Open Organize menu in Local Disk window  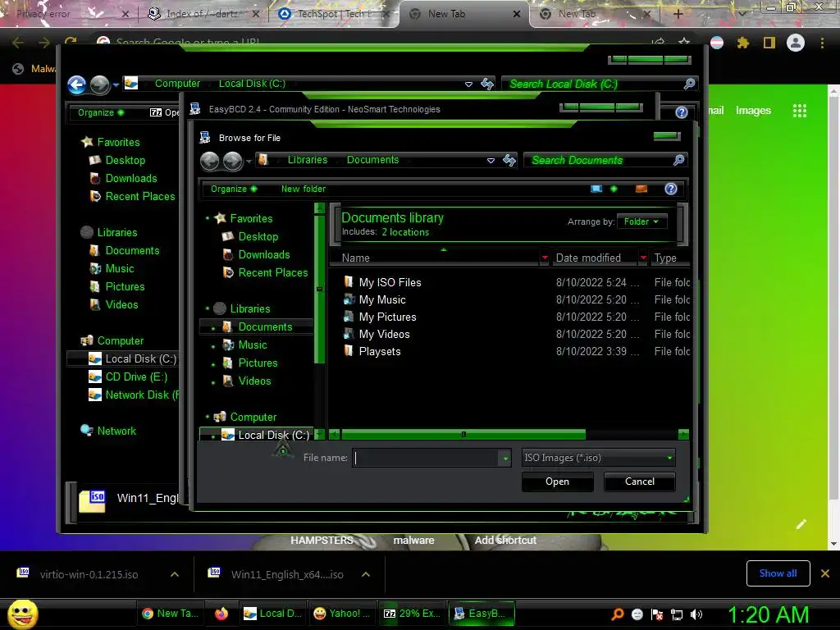101,112
